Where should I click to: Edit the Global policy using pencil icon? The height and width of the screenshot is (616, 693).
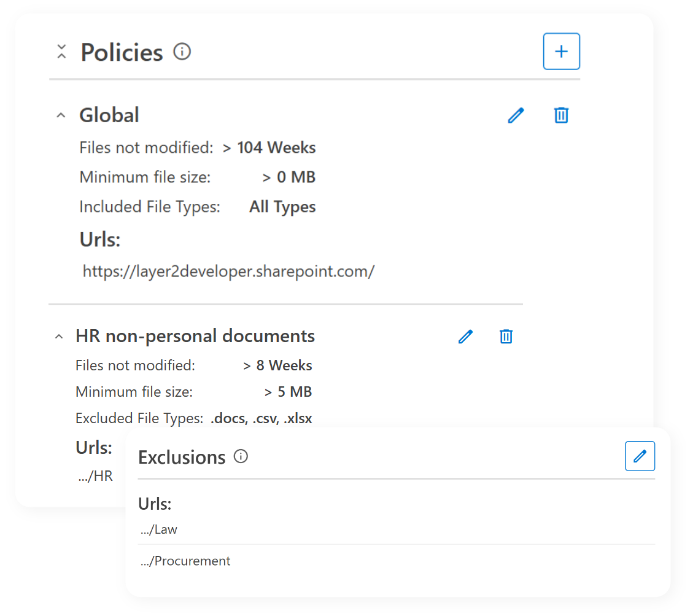[x=516, y=115]
